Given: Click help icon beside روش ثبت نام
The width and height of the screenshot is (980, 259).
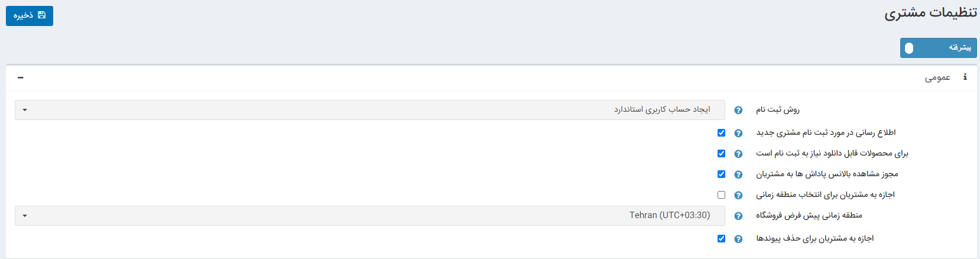Looking at the screenshot, I should [738, 110].
